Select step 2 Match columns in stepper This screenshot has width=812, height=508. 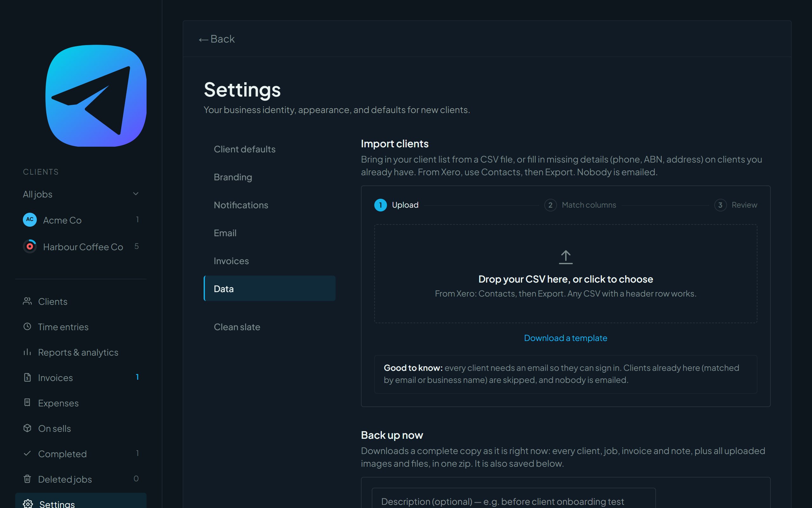point(580,205)
